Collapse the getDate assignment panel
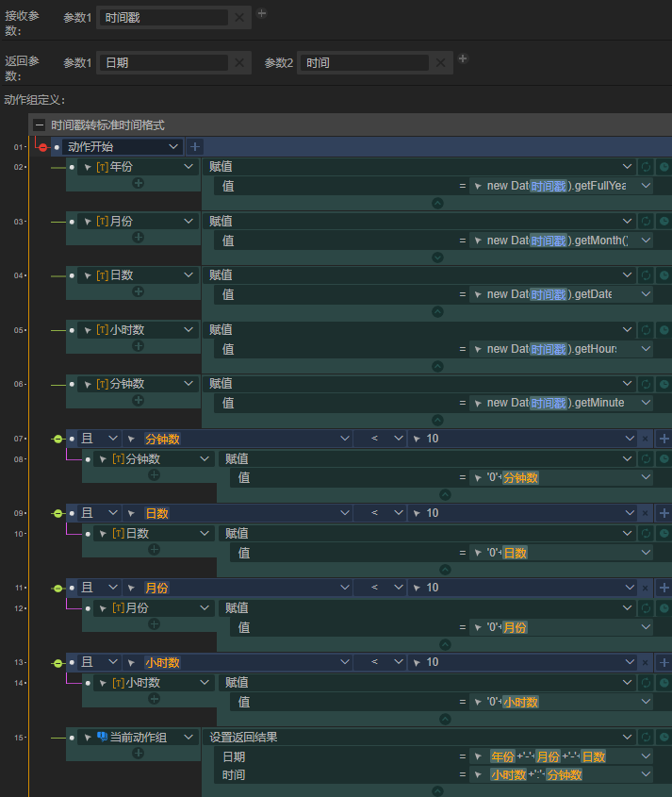 [x=438, y=311]
